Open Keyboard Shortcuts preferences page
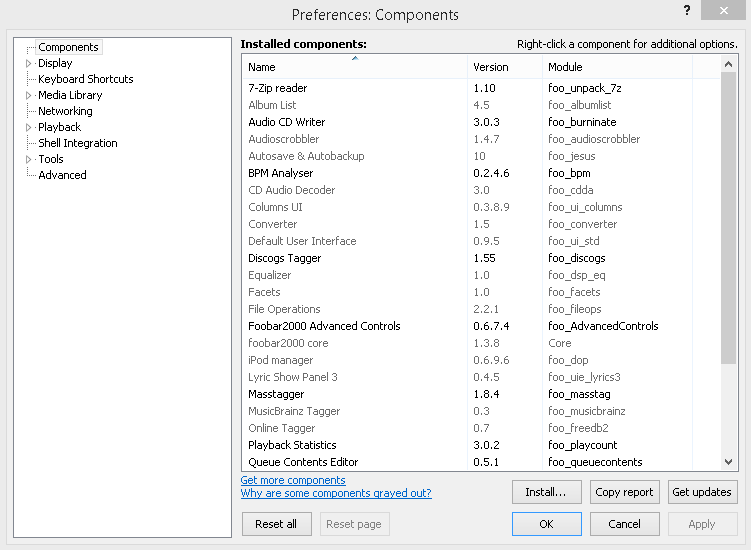Screen dimensions: 751x550 click(x=86, y=79)
